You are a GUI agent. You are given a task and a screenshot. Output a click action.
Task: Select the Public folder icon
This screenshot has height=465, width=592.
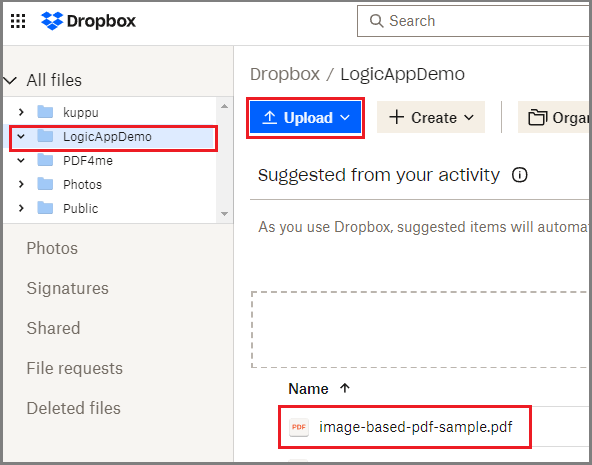click(x=45, y=208)
